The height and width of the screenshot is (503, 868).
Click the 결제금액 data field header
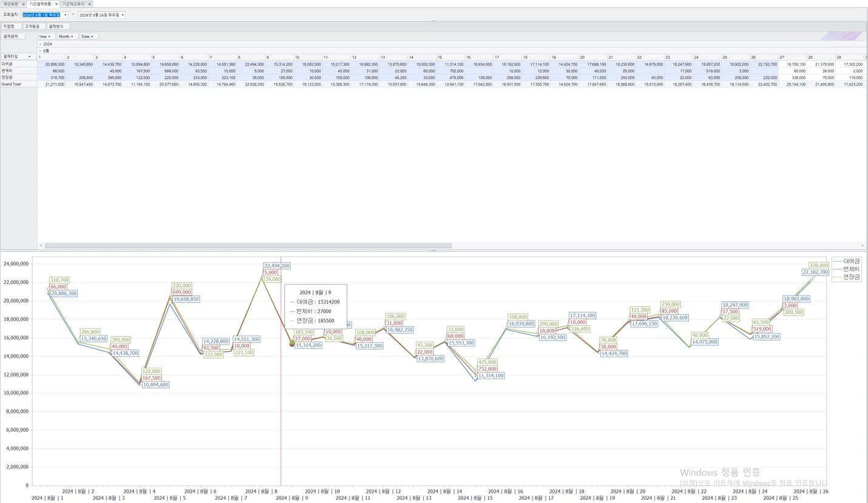click(x=12, y=36)
